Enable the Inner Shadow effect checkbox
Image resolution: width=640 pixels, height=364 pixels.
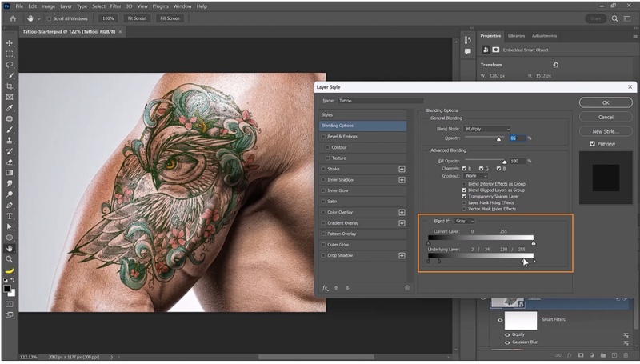pos(324,180)
